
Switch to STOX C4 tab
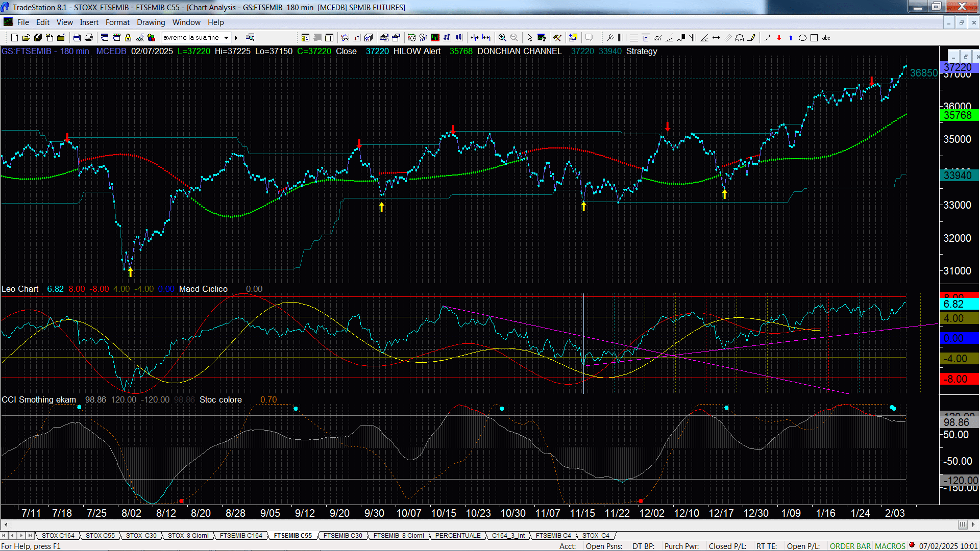click(596, 536)
